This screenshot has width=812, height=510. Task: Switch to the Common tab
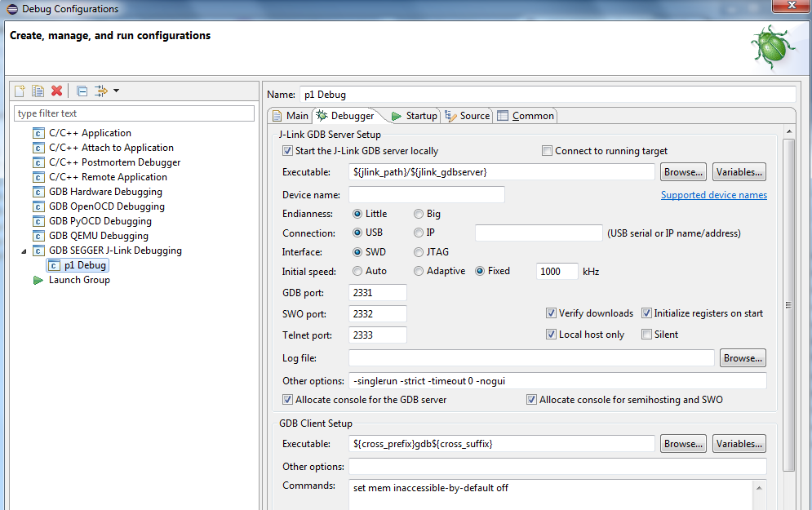point(526,116)
